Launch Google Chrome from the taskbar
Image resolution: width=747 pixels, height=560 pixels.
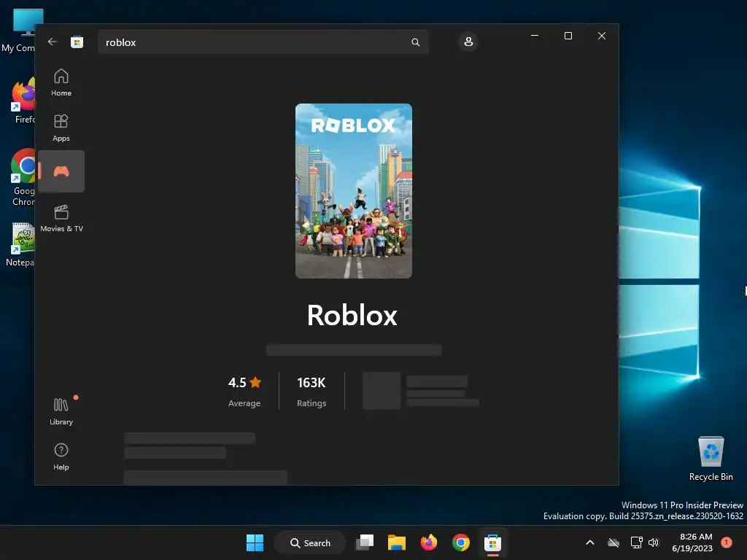click(x=461, y=542)
